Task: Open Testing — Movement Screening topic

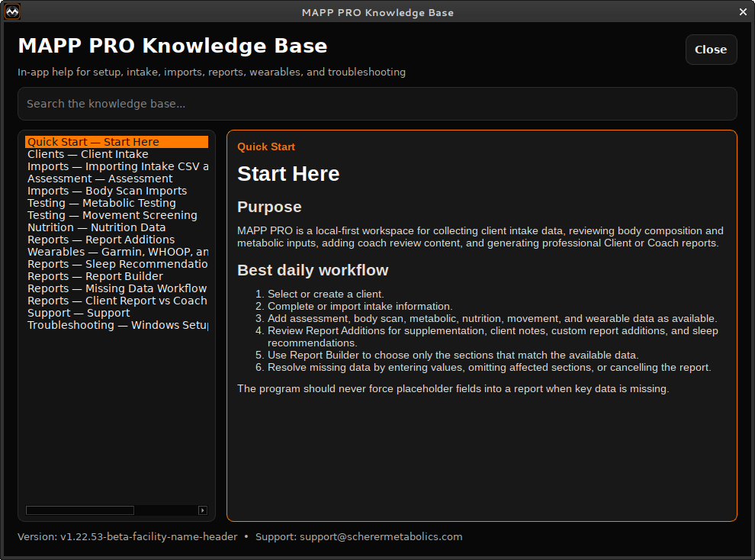Action: click(117, 214)
